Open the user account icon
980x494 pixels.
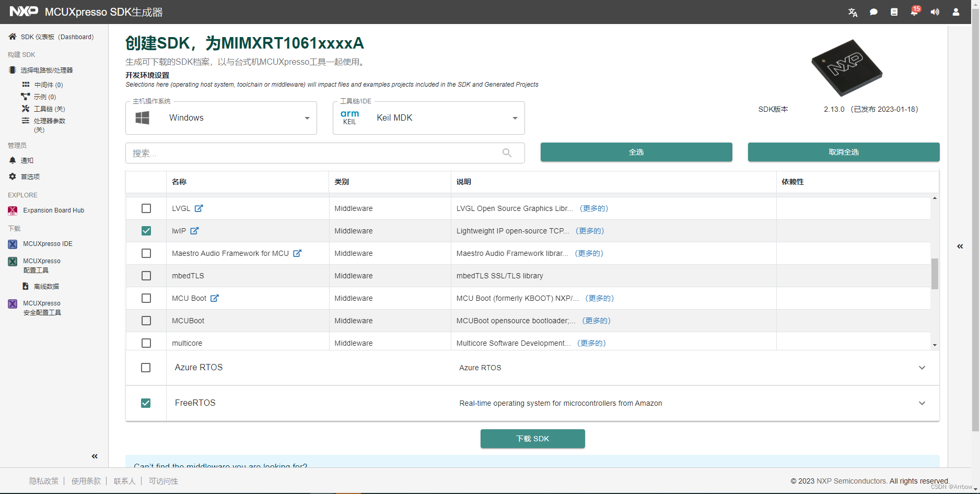click(956, 12)
